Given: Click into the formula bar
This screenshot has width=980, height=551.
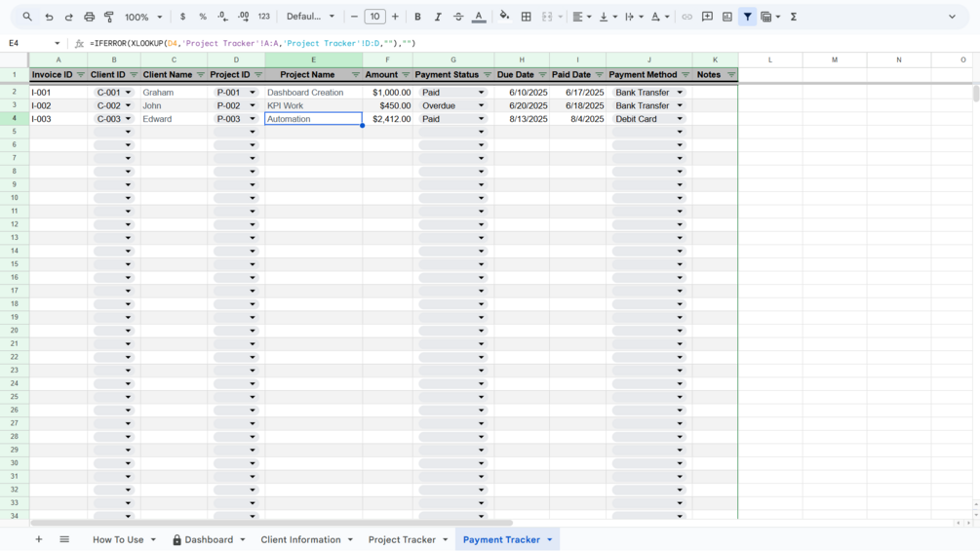Looking at the screenshot, I should click(x=531, y=43).
